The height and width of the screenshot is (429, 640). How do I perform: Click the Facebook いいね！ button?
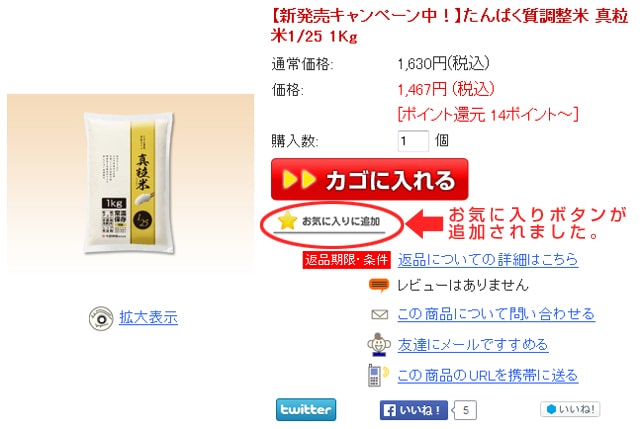pyautogui.click(x=413, y=410)
